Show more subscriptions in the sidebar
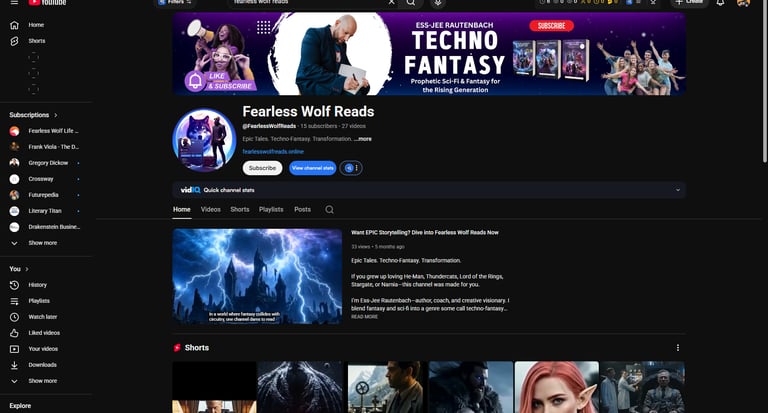 click(x=45, y=243)
